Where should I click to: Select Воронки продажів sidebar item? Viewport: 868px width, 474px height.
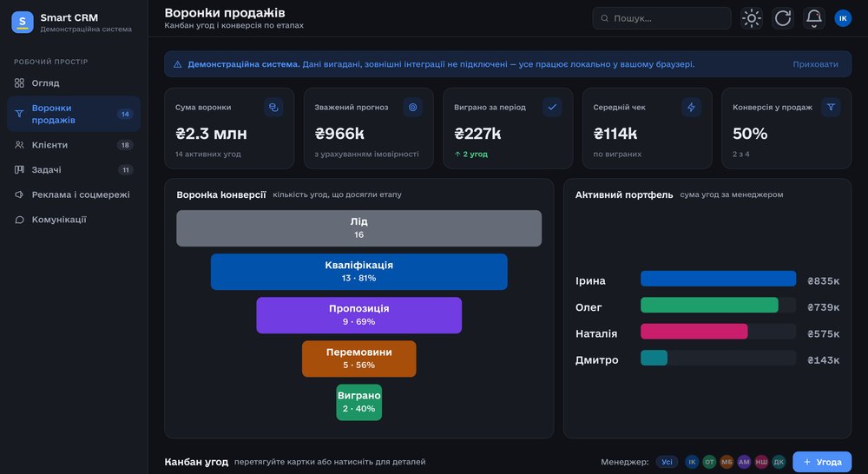(74, 114)
